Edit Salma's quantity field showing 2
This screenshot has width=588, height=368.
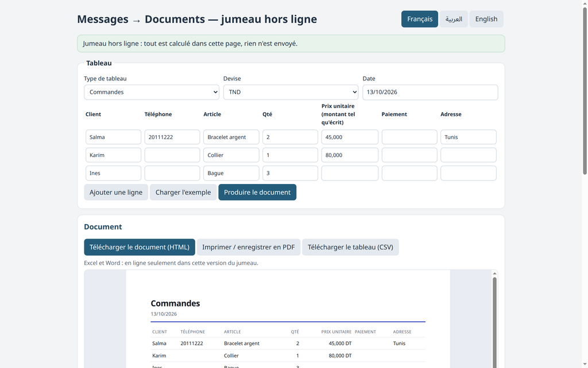point(290,137)
